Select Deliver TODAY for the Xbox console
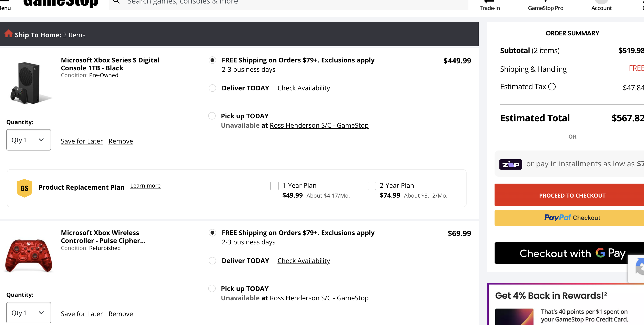The width and height of the screenshot is (644, 325). pos(212,88)
